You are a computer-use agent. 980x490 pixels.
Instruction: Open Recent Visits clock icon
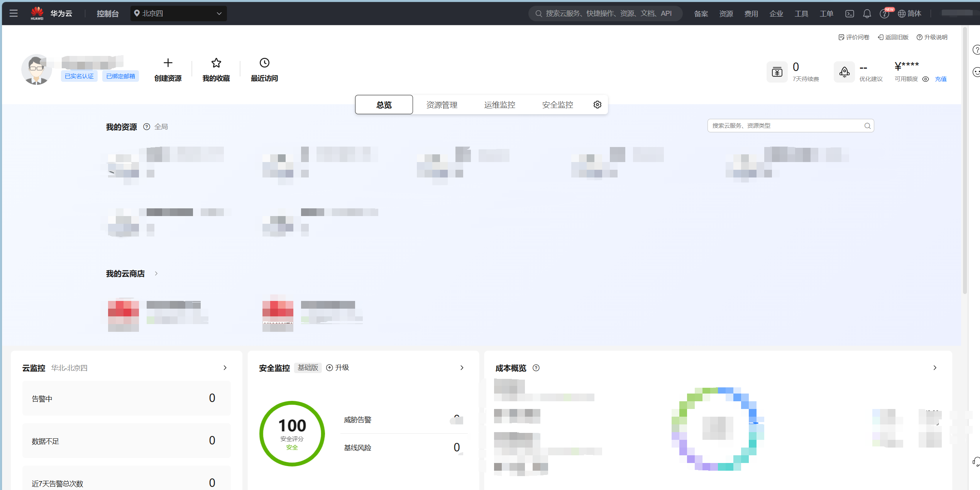click(x=264, y=63)
